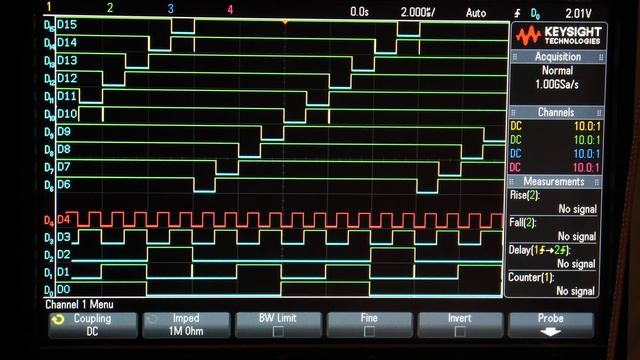
Task: Open the Channels panel header
Action: tap(556, 112)
